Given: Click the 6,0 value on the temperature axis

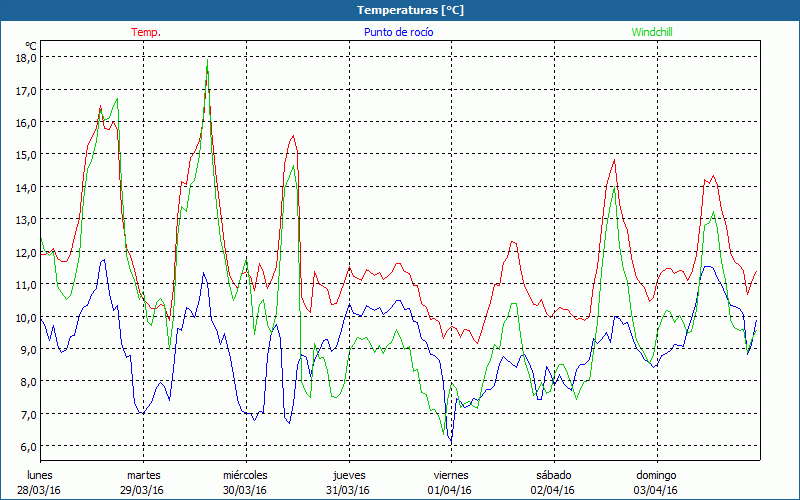Looking at the screenshot, I should point(26,446).
